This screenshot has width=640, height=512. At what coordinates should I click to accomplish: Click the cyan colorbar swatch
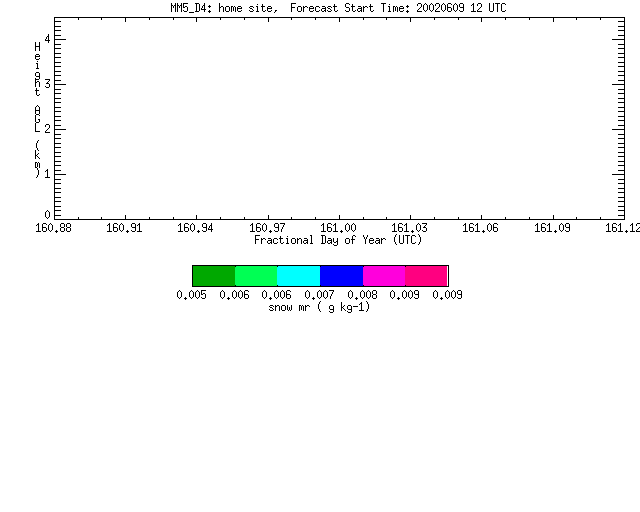click(x=299, y=276)
